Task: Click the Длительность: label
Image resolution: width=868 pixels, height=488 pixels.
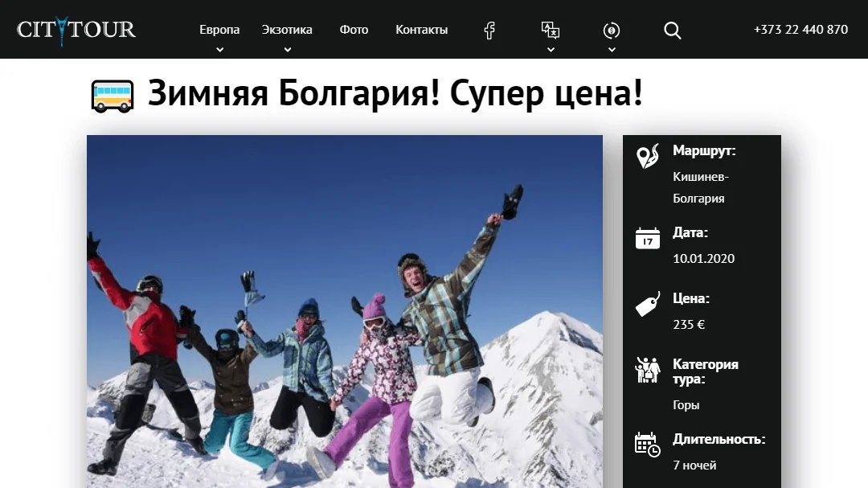Action: [x=719, y=439]
